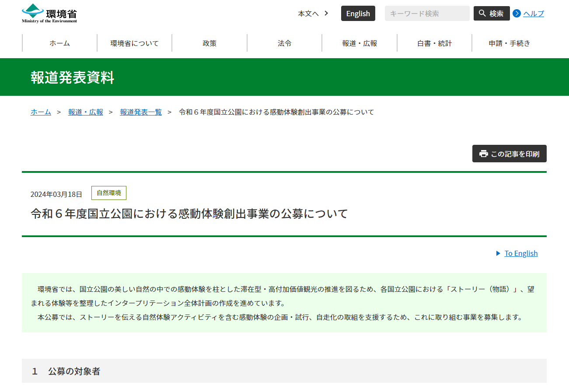The width and height of the screenshot is (569, 392).
Task: Click the triangle arrow beside To English
Action: coord(498,253)
